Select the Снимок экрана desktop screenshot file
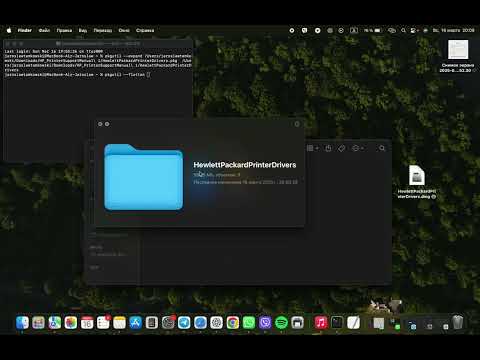 [458, 56]
